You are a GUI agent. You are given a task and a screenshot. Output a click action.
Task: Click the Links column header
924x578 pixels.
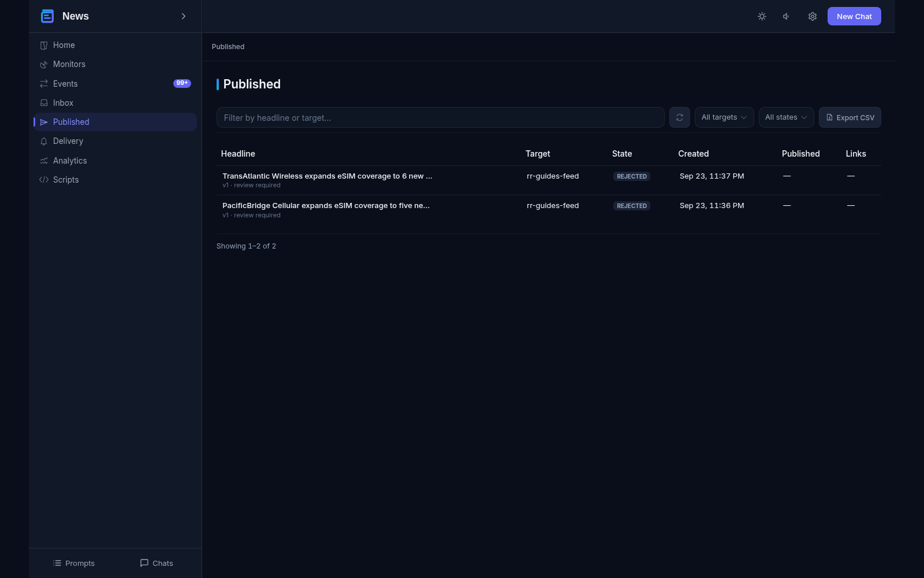point(856,154)
